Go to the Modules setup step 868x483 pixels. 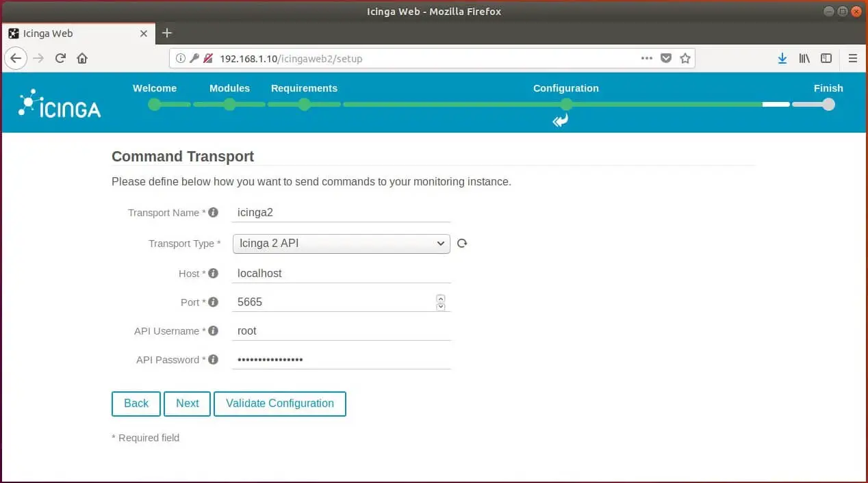coord(229,88)
